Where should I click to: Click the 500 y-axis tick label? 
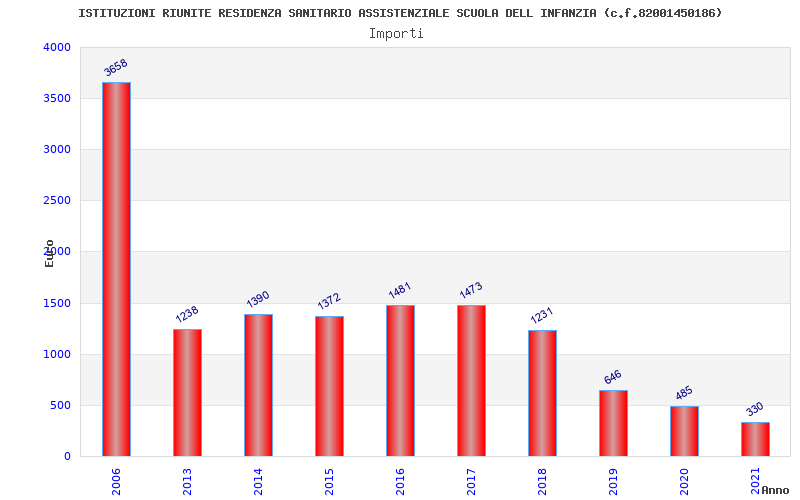pos(61,406)
